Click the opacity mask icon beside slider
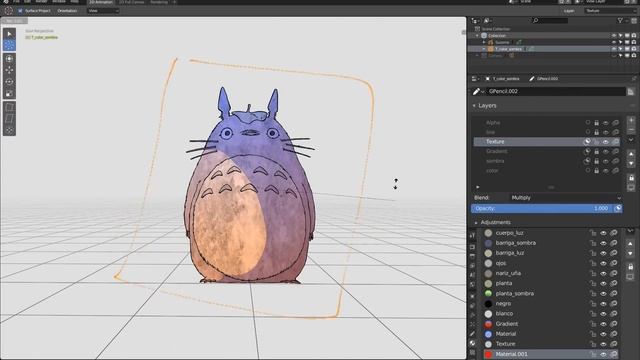This screenshot has height=360, width=640. (618, 209)
